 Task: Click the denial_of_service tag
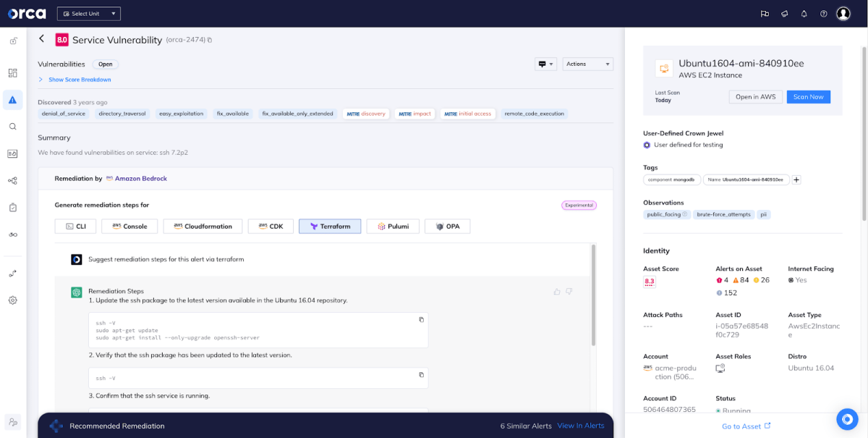coord(64,114)
